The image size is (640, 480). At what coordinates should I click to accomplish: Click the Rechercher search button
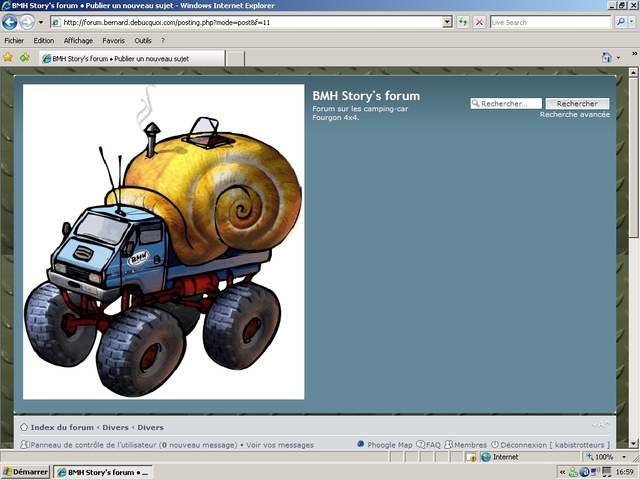577,104
